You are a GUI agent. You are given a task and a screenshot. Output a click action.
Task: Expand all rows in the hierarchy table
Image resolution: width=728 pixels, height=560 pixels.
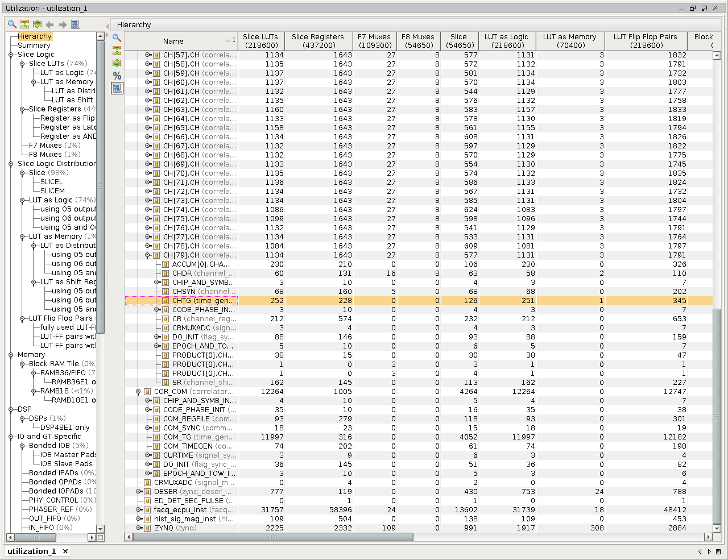(x=117, y=63)
